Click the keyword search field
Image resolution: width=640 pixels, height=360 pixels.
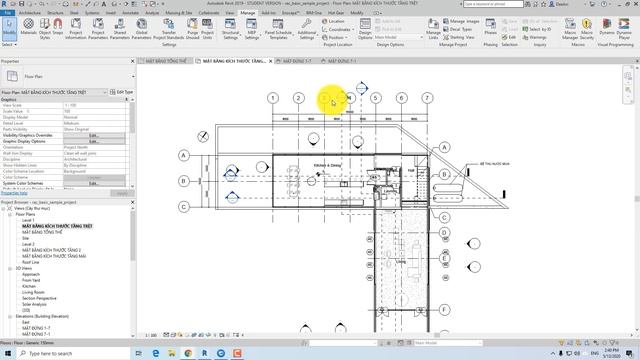(493, 4)
